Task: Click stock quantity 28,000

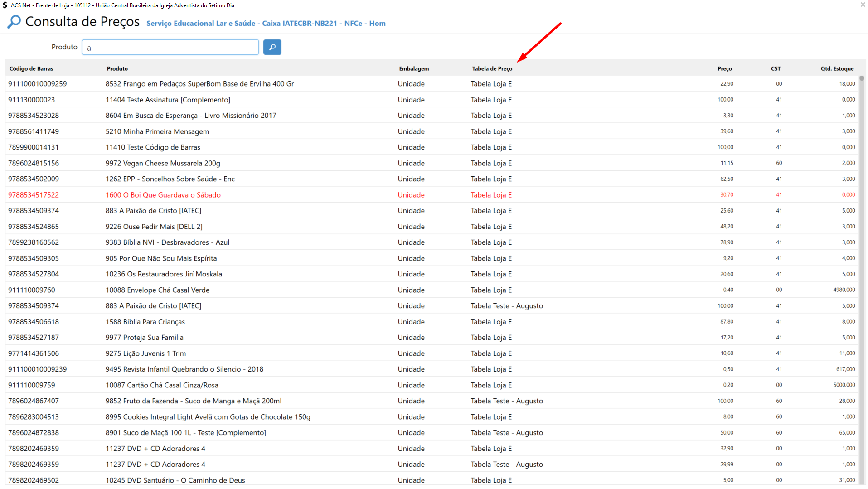Action: click(x=847, y=401)
